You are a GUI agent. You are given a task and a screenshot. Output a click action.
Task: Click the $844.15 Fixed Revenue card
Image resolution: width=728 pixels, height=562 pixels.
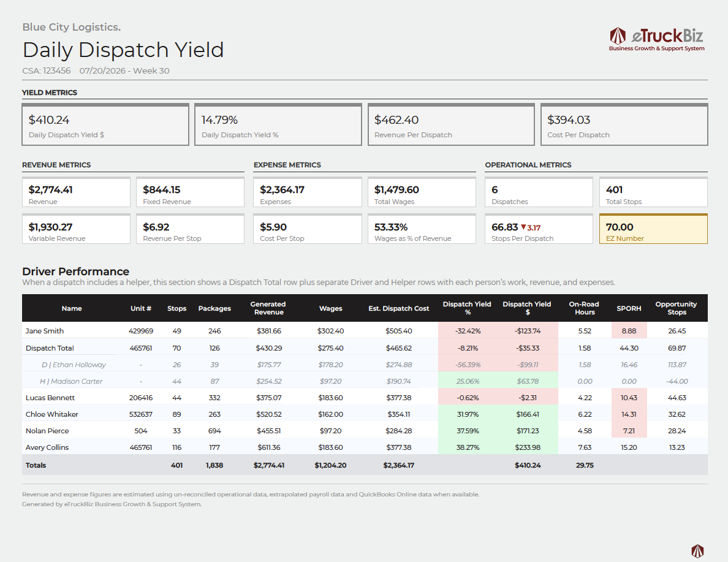[x=191, y=192]
